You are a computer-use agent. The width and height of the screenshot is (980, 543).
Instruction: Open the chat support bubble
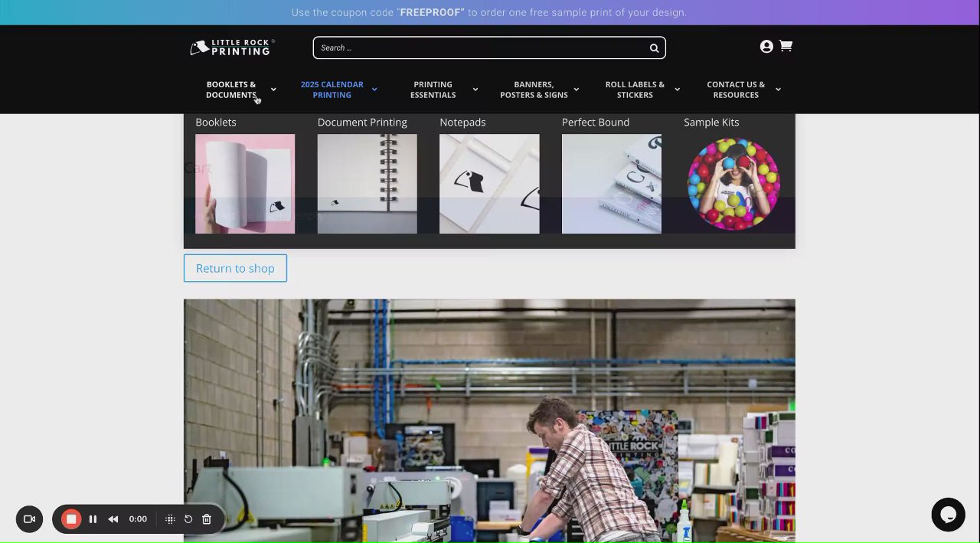click(948, 515)
